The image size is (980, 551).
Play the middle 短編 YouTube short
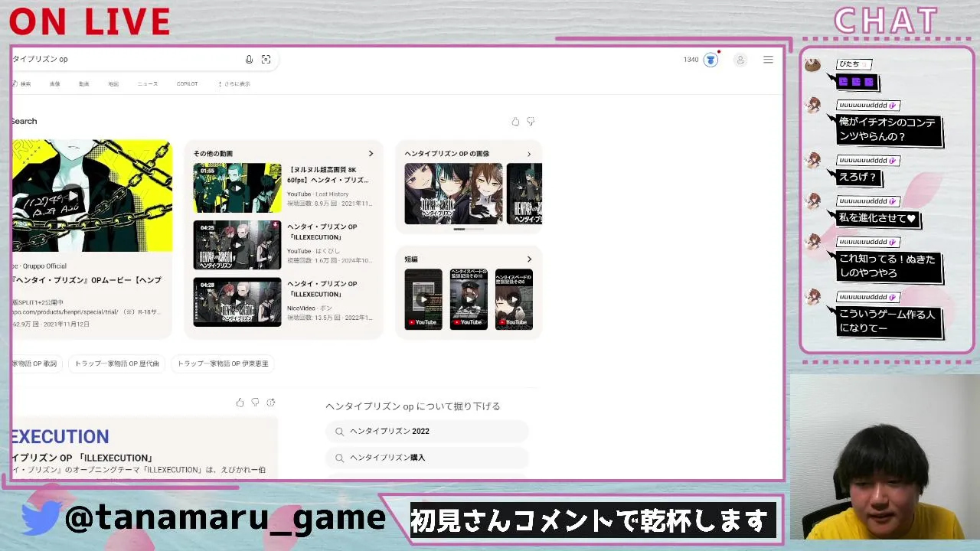pos(469,299)
